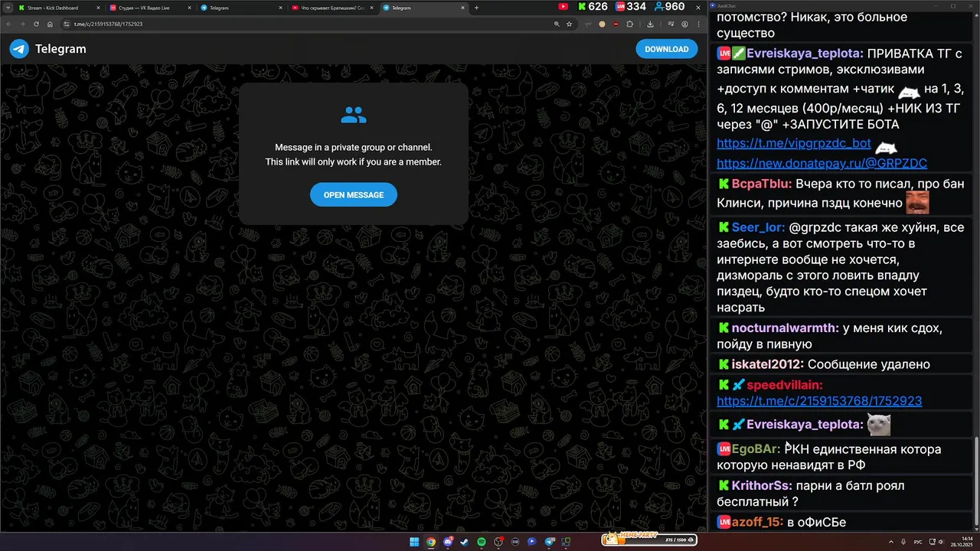Click the face emote in BcpaTblu's message
This screenshot has height=551, width=980.
pos(917,202)
